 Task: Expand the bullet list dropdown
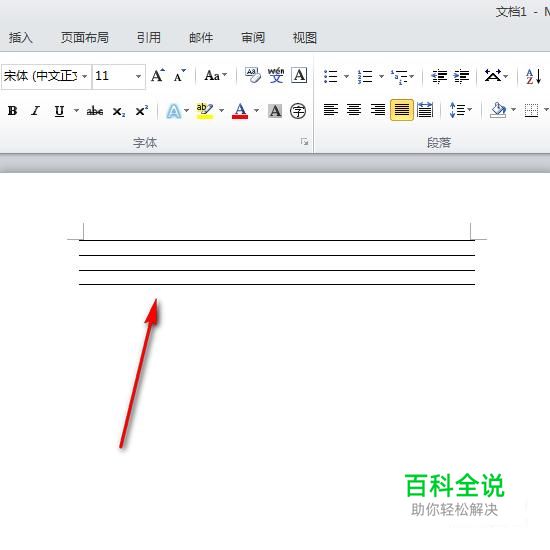coord(346,76)
